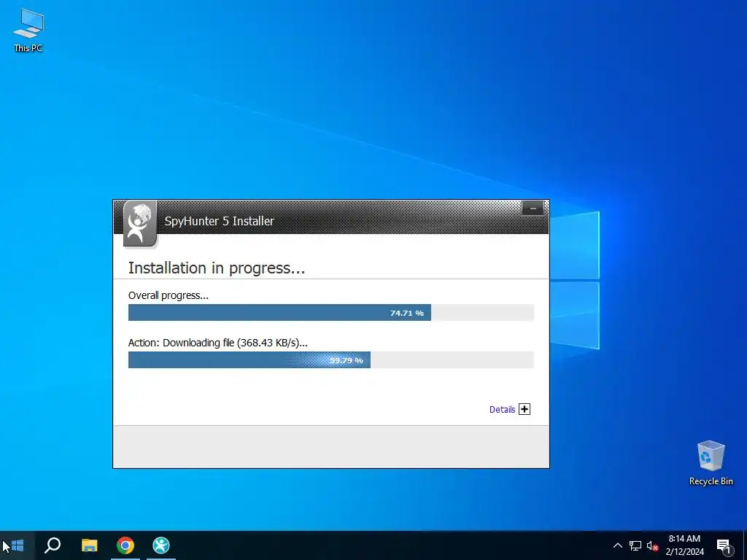The height and width of the screenshot is (560, 747).
Task: Open File Explorer from the taskbar
Action: tap(89, 545)
